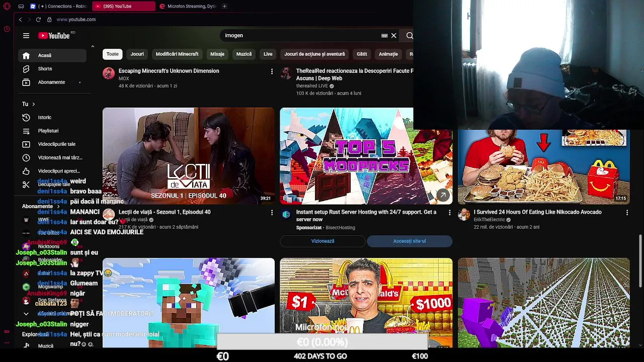Select Jocuri de acțiune și aventură chip
The width and height of the screenshot is (644, 362).
(x=314, y=54)
